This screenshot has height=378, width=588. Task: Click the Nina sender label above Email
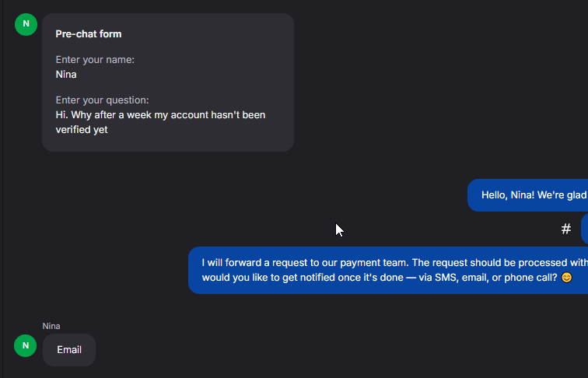coord(51,326)
